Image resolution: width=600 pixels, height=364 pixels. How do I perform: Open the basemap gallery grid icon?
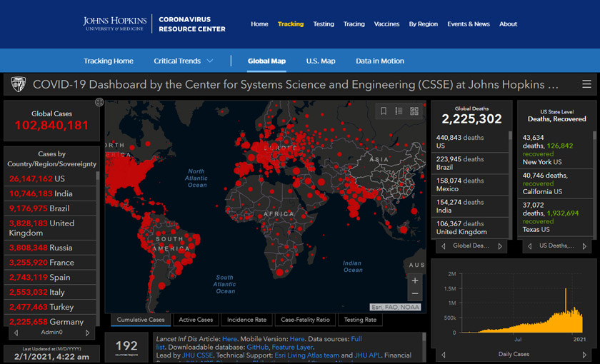[414, 111]
